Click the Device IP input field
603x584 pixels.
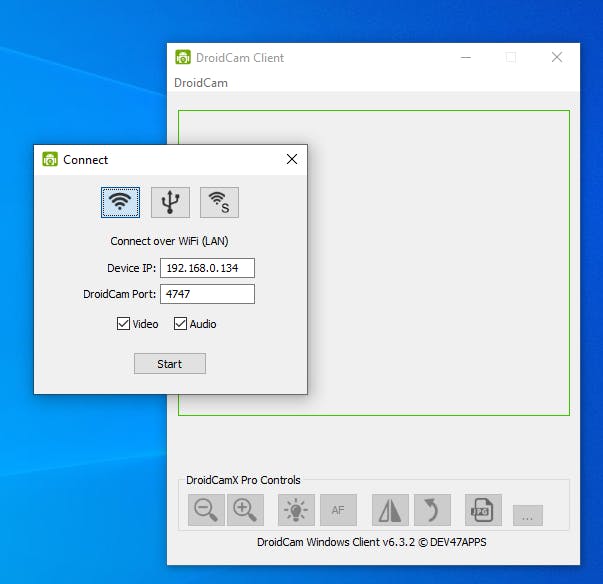pos(207,268)
